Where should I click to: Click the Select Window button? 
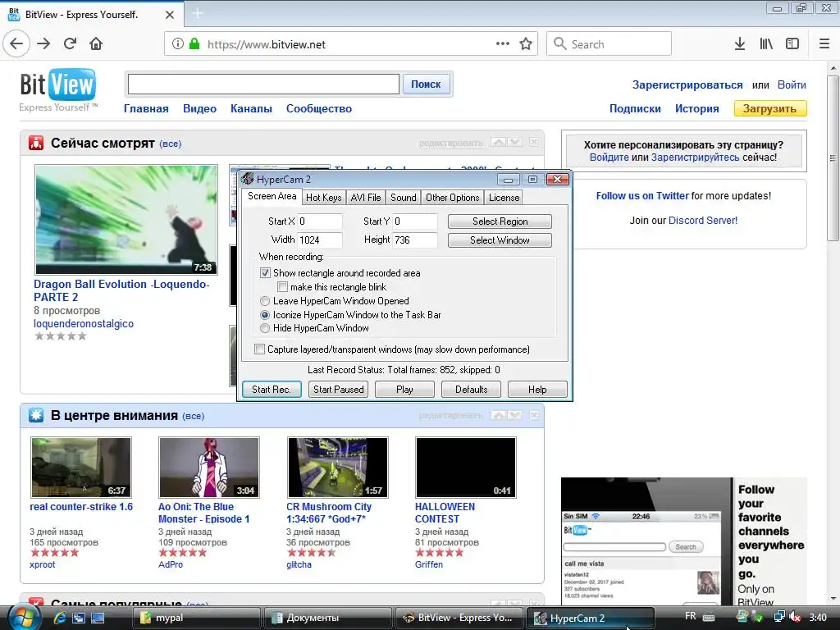pyautogui.click(x=500, y=240)
